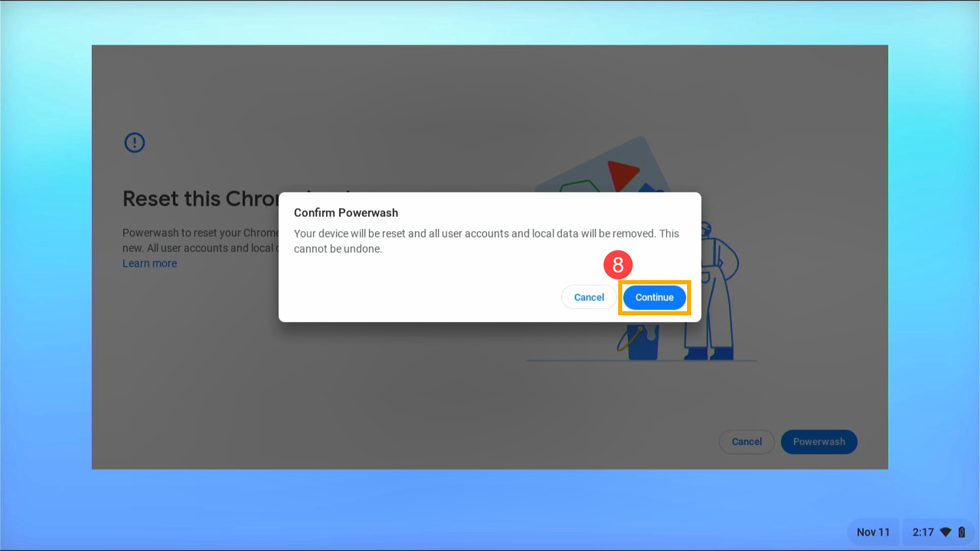Click the blue alert icon above the title
The height and width of the screenshot is (551, 980).
point(134,143)
